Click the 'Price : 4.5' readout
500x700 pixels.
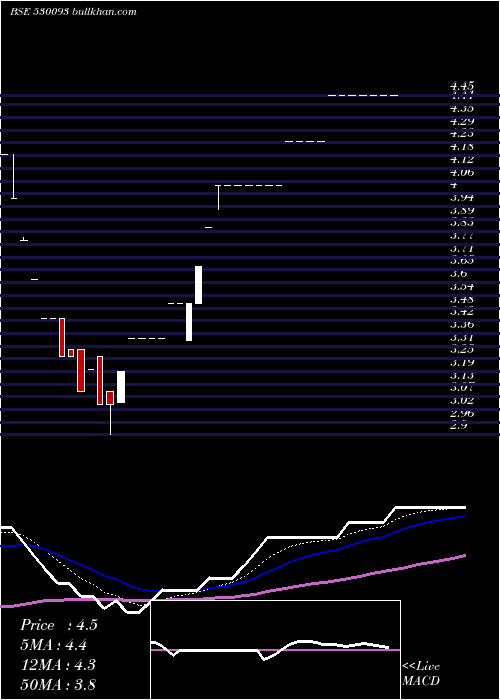point(58,625)
